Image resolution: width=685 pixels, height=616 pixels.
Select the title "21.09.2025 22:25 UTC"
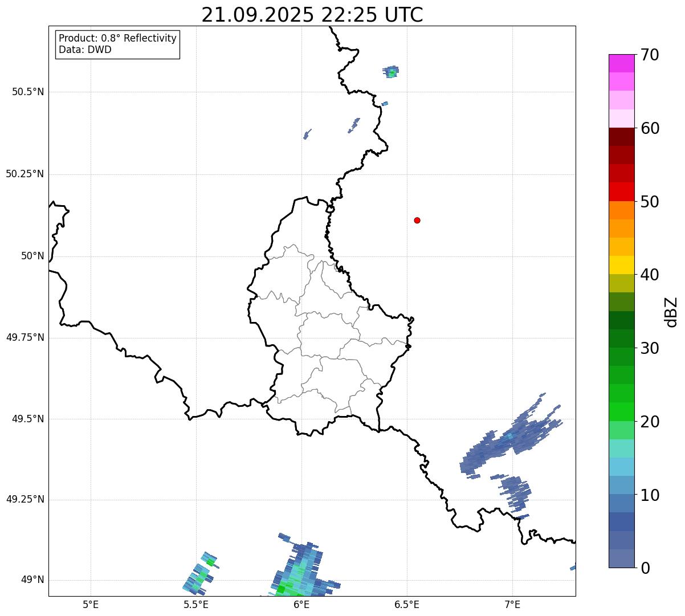coord(312,14)
